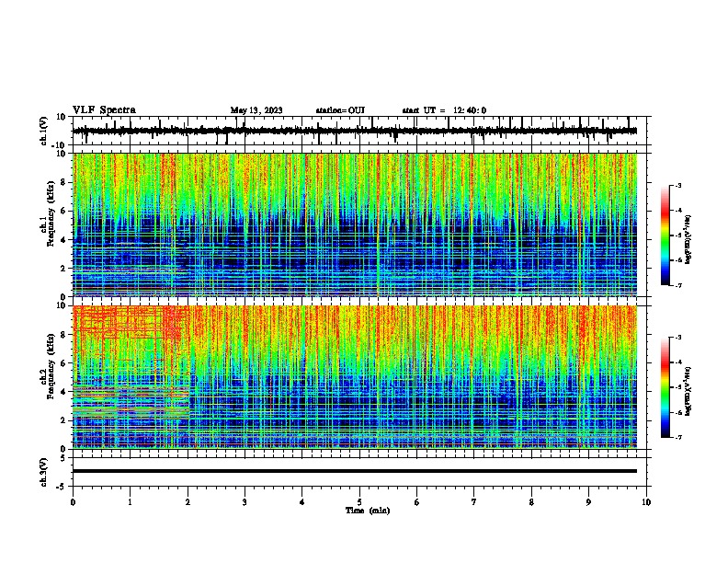Image resolution: width=728 pixels, height=563 pixels.
Task: Click the ch.2 colorbar log(PSD) label
Action: click(x=688, y=391)
